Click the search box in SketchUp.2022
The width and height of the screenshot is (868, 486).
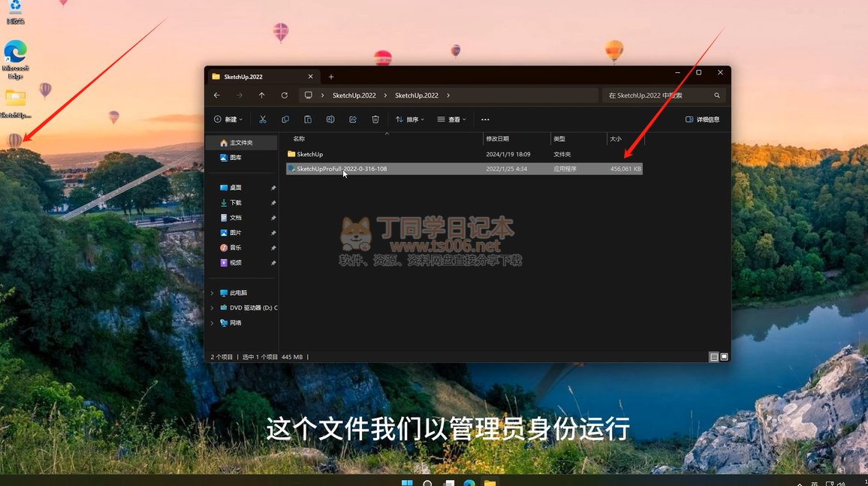pyautogui.click(x=664, y=95)
